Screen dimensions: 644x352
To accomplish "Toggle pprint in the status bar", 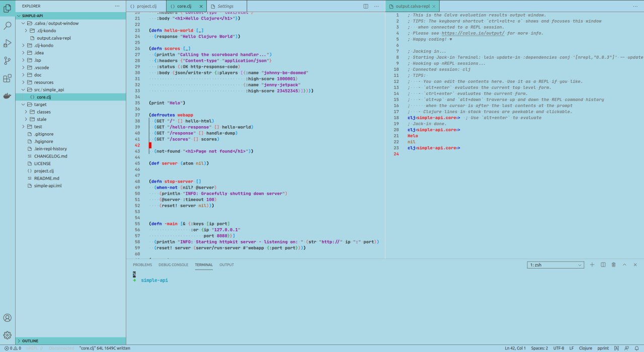I will coord(603,348).
